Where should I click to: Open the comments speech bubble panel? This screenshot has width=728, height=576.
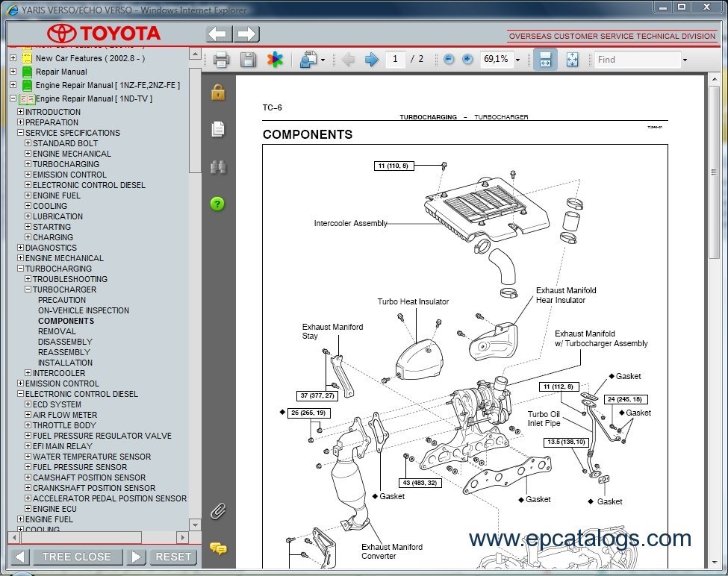tap(217, 548)
